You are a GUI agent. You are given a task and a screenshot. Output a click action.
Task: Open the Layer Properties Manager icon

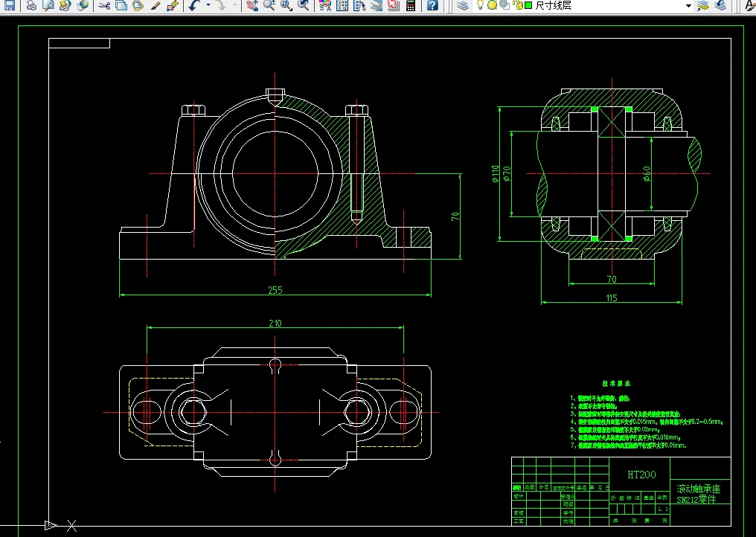point(463,5)
